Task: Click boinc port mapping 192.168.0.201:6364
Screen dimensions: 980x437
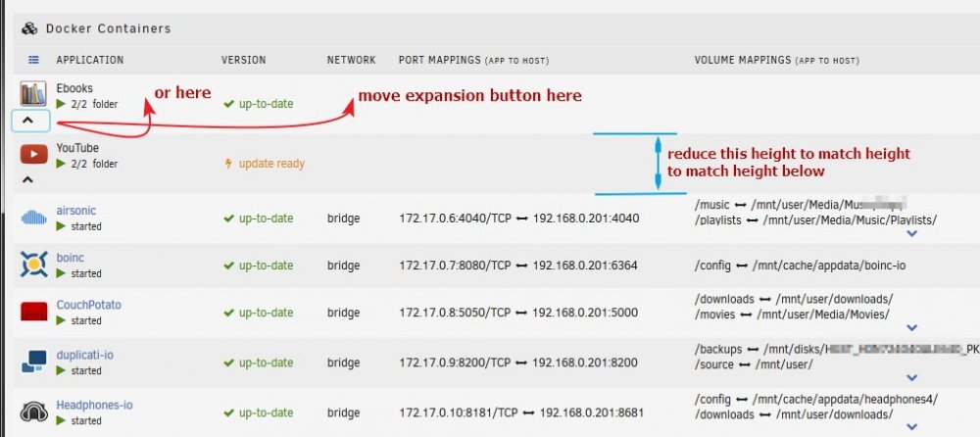Action: (x=585, y=266)
